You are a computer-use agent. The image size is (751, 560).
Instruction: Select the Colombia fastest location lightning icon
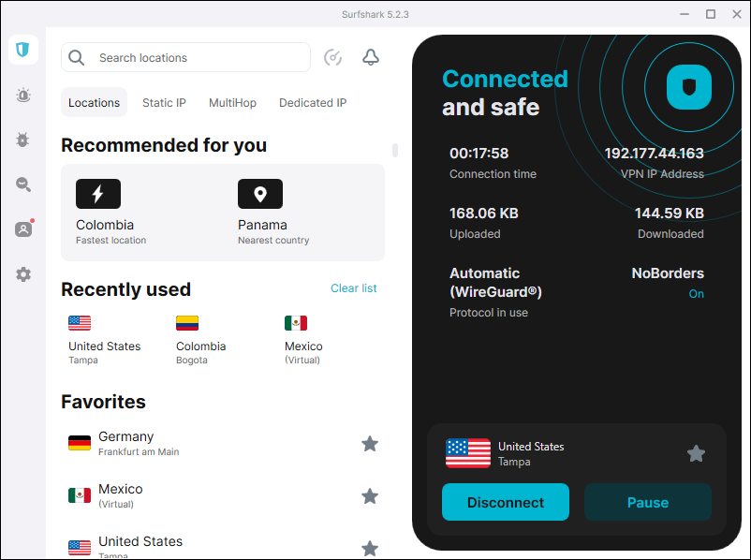(x=98, y=194)
